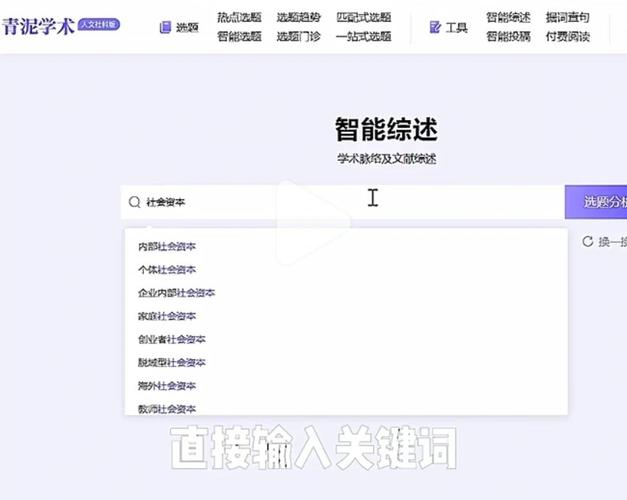Select suggestion 教师社会资本
This screenshot has width=627, height=500.
tap(167, 409)
